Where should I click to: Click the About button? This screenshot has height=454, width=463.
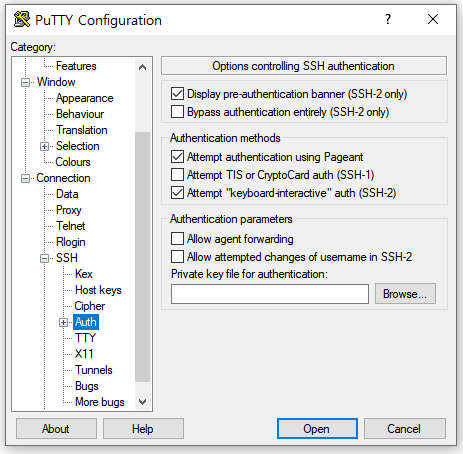click(56, 429)
